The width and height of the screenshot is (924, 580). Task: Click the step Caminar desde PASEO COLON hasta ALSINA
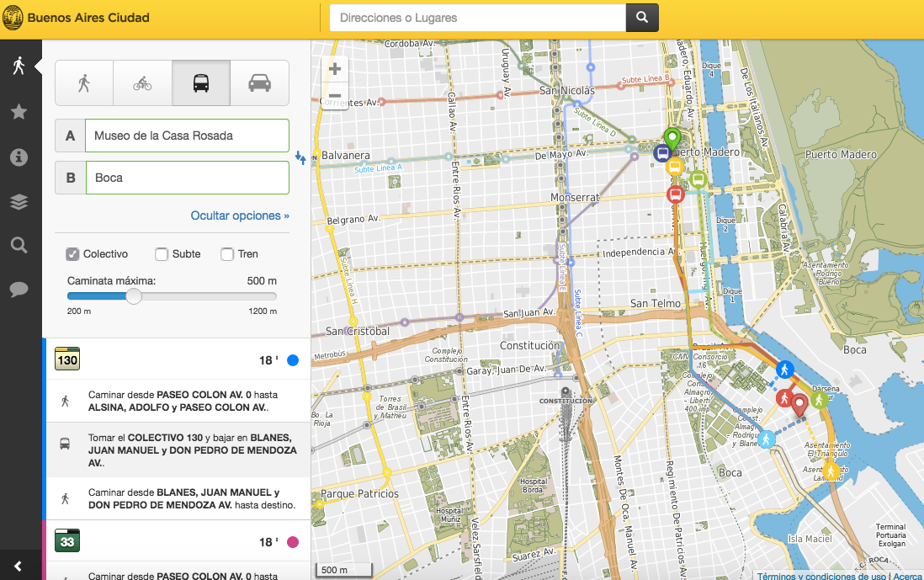pyautogui.click(x=178, y=401)
